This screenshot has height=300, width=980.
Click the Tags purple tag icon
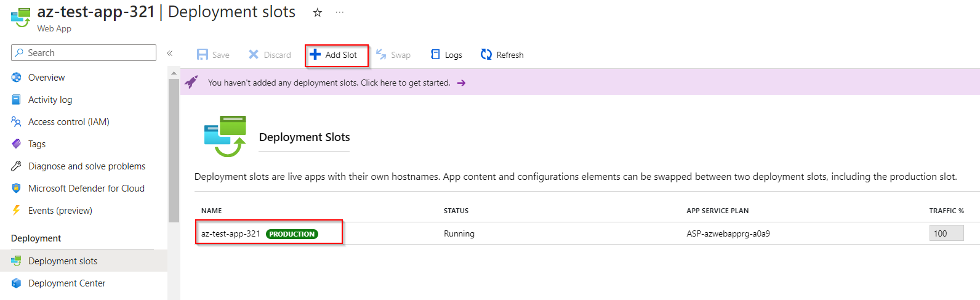click(17, 144)
